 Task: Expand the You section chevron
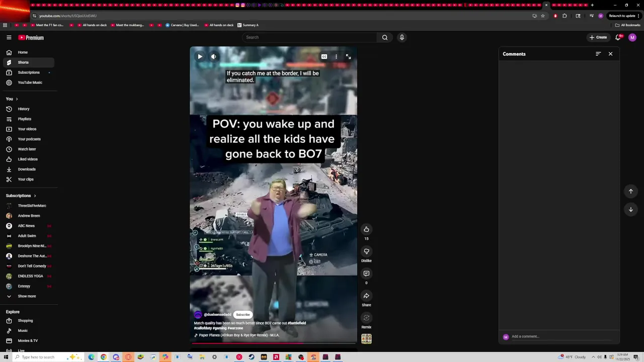[17, 99]
